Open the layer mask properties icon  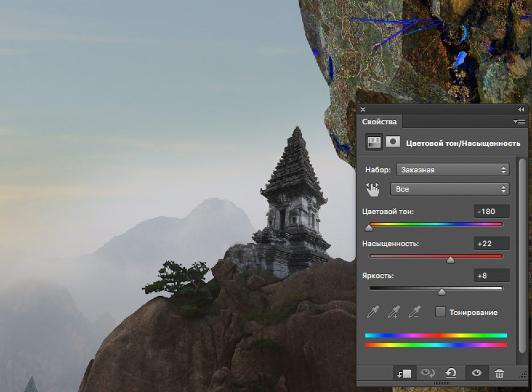click(x=393, y=142)
